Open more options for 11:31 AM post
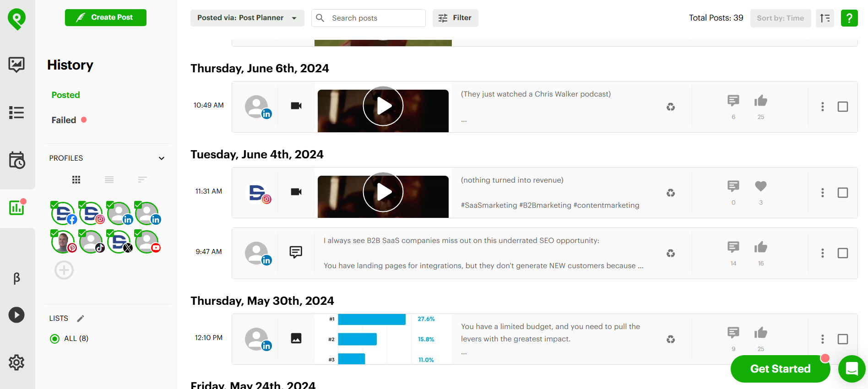868x389 pixels. pos(823,193)
